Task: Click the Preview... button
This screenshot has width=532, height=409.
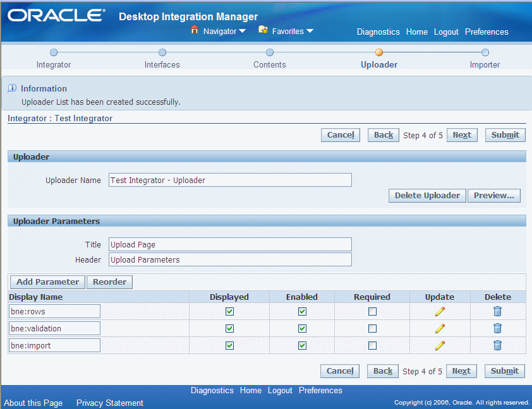Action: point(494,196)
